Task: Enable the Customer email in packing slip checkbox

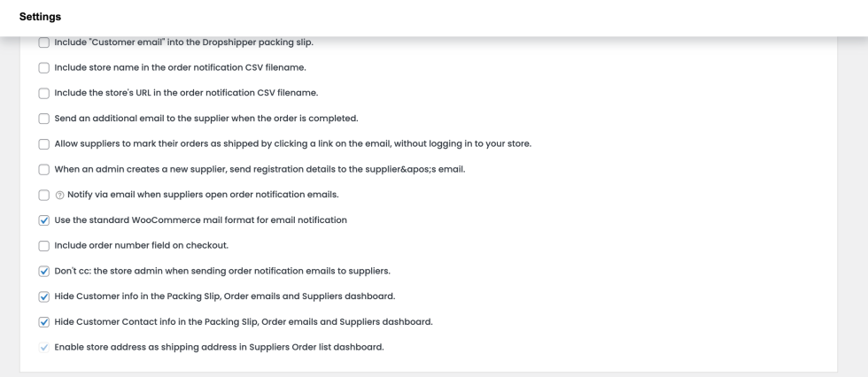Action: pos(44,42)
